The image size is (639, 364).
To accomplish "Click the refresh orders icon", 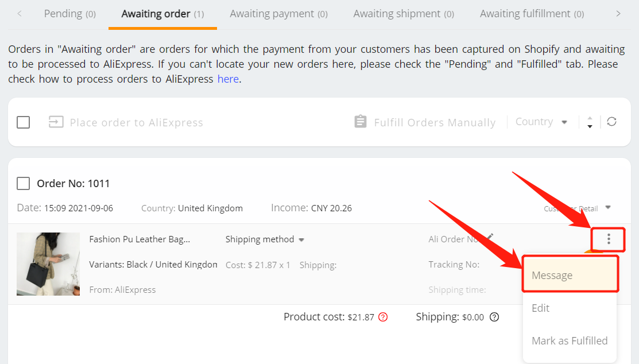I will (611, 122).
